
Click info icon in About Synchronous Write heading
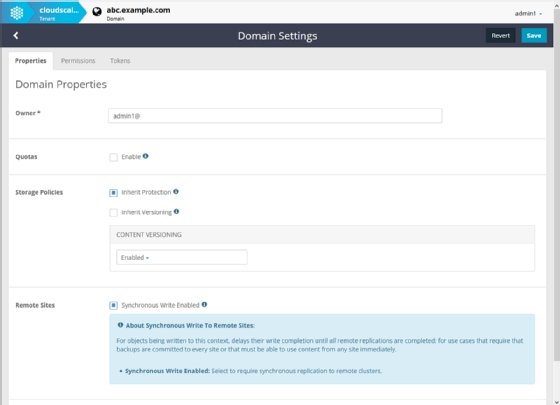pos(120,325)
